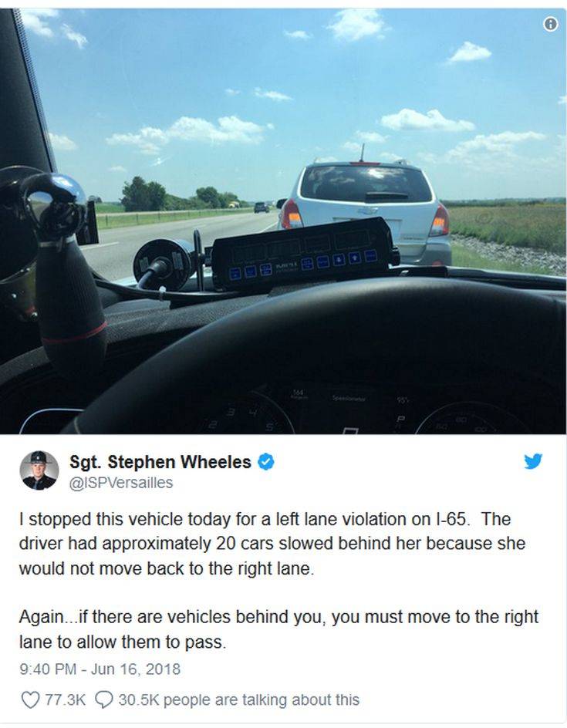The width and height of the screenshot is (567, 728).
Task: View 30.5K people are talking about this
Action: [x=238, y=699]
